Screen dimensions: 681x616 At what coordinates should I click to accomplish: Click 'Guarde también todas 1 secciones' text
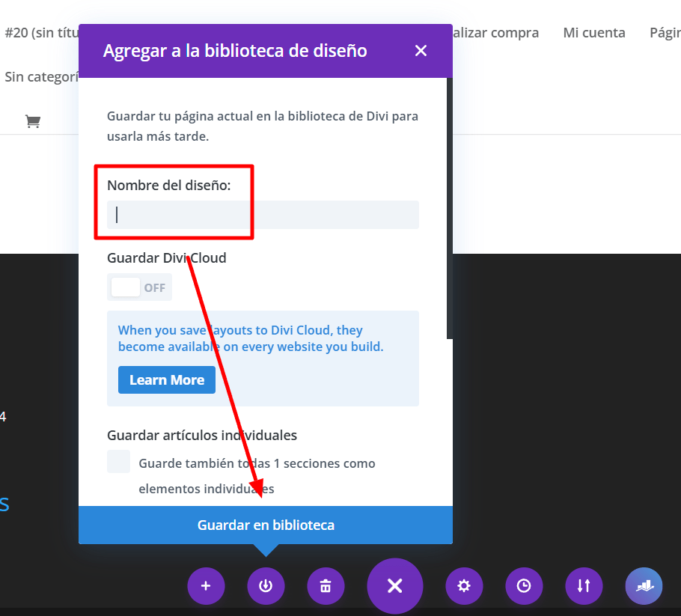[x=257, y=476]
